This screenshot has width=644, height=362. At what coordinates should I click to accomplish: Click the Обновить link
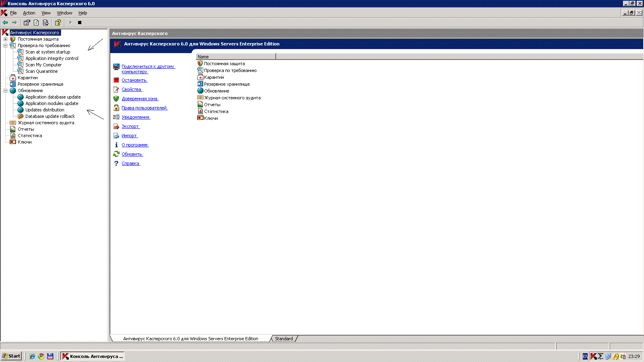point(132,154)
